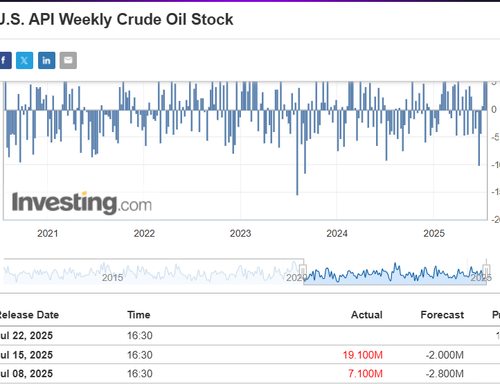Click the deepest negative bar in mid-2023

(297, 152)
